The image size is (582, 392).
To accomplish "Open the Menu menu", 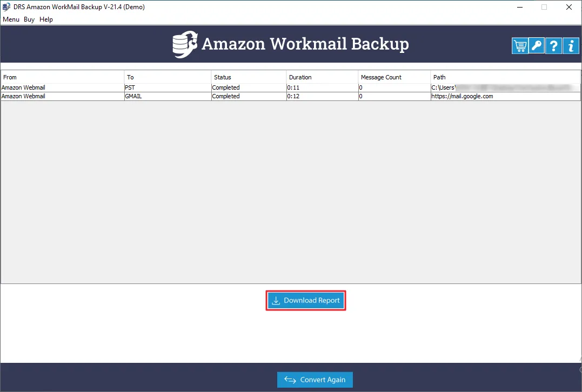I will (x=11, y=19).
